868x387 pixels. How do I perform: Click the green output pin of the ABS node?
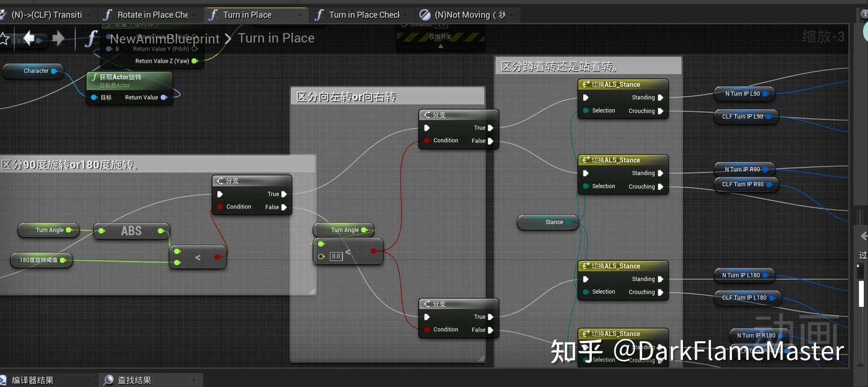pyautogui.click(x=161, y=231)
